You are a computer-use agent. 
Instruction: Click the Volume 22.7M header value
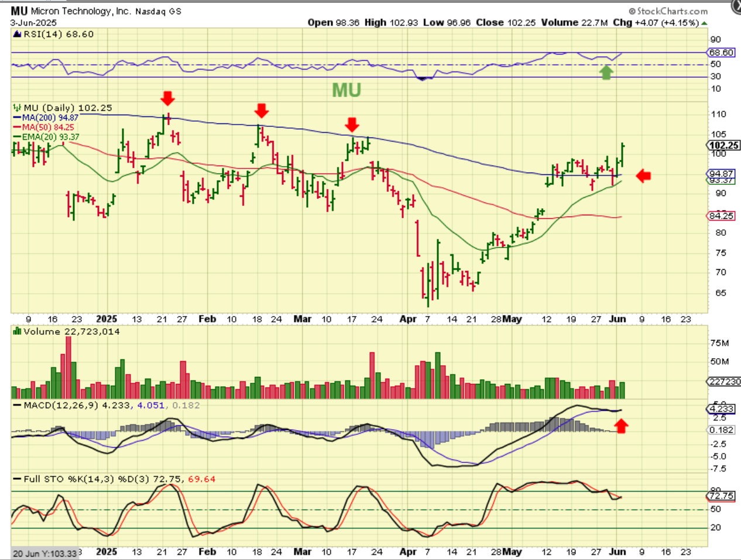tap(574, 23)
